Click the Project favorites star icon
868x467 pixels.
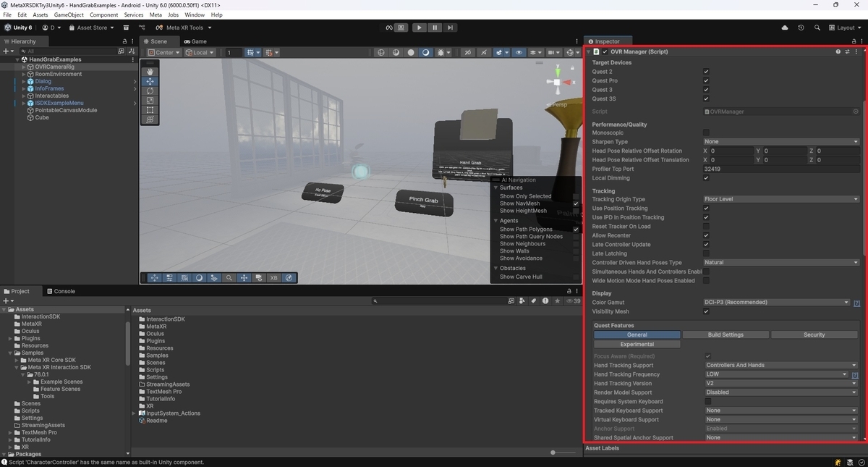coord(556,300)
